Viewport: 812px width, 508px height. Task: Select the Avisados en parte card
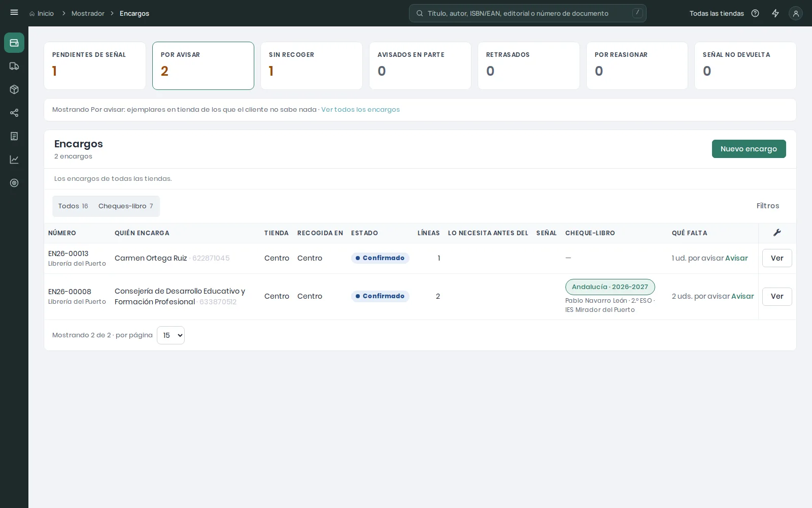420,66
